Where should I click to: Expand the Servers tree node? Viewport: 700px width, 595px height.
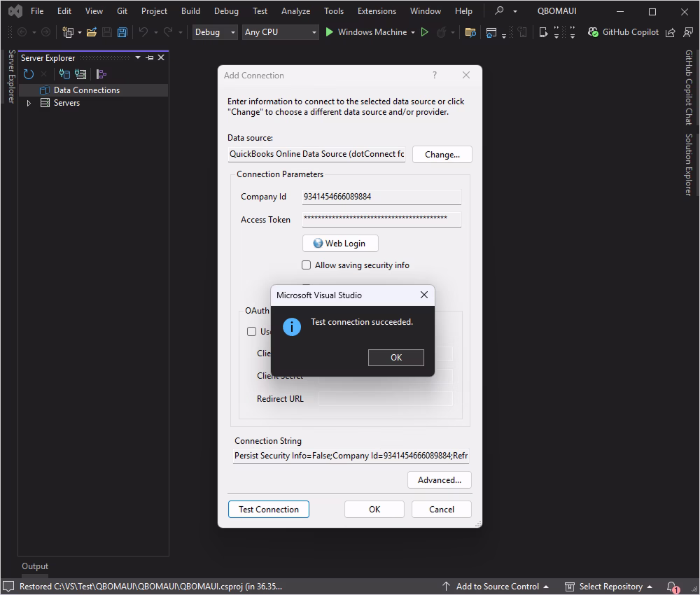click(29, 103)
